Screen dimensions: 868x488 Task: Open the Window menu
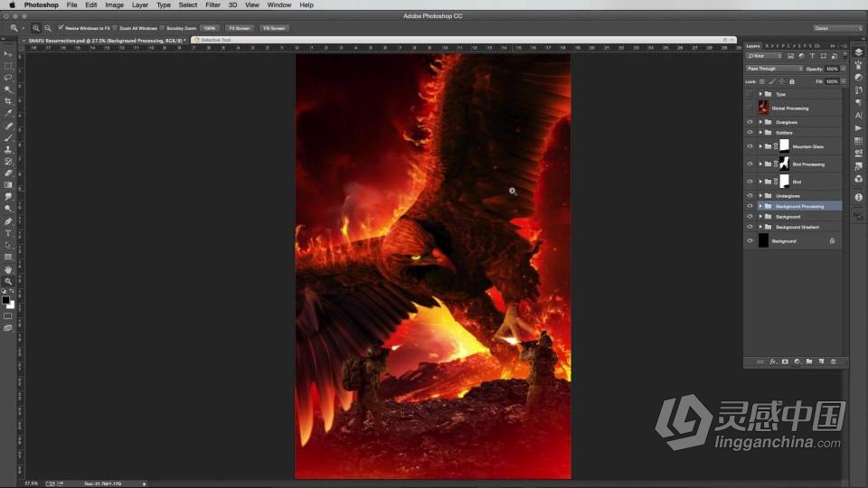point(279,5)
